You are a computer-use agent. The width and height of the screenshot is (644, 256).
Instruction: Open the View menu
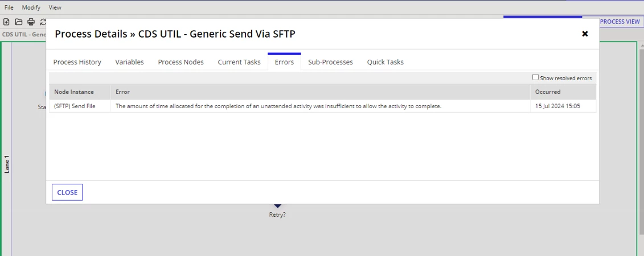click(x=55, y=7)
